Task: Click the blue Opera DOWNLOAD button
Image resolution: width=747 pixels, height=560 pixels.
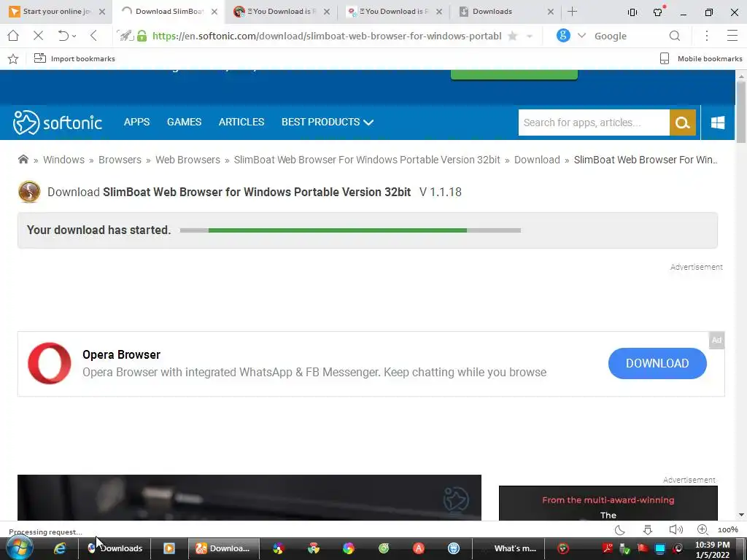Action: tap(657, 363)
